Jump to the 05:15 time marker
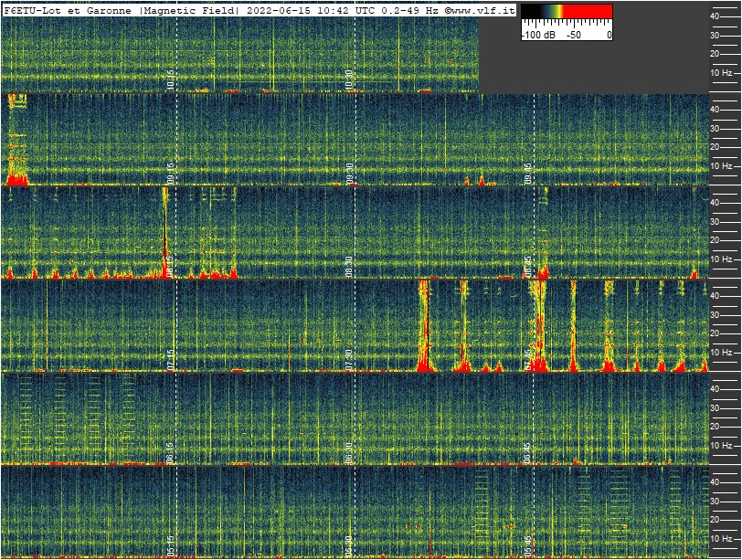742x560 pixels. click(171, 546)
